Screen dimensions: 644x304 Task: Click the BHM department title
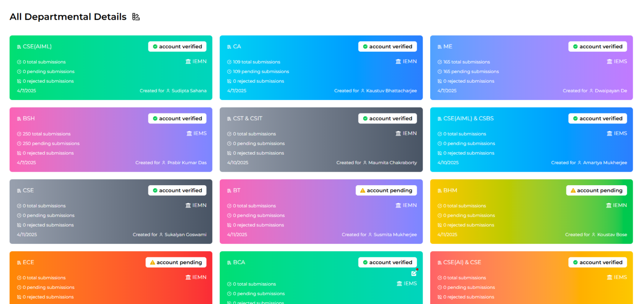click(450, 190)
